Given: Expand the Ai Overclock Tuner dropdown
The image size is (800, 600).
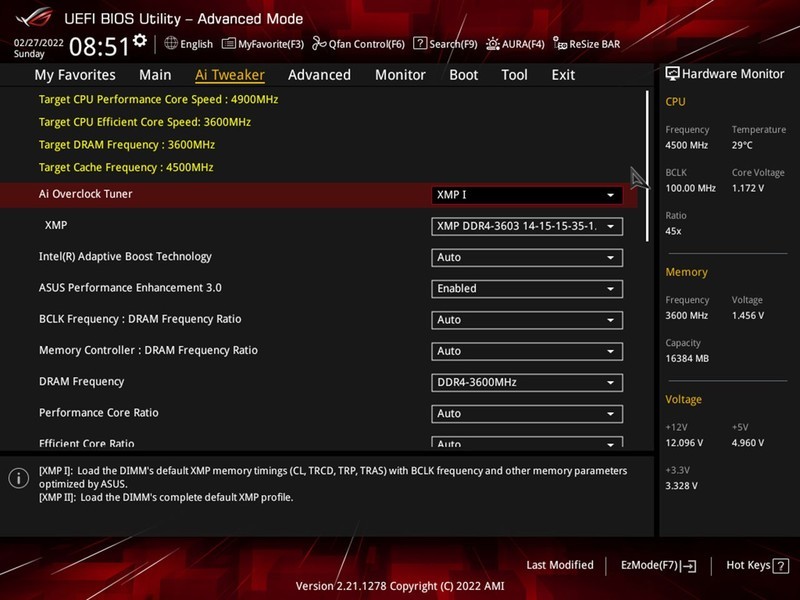Looking at the screenshot, I should coord(527,195).
